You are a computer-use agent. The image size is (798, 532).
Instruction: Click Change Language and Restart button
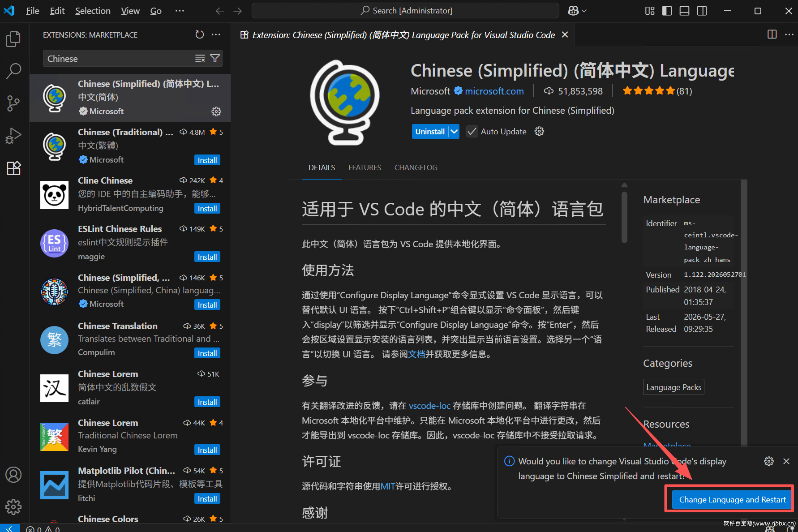(732, 499)
